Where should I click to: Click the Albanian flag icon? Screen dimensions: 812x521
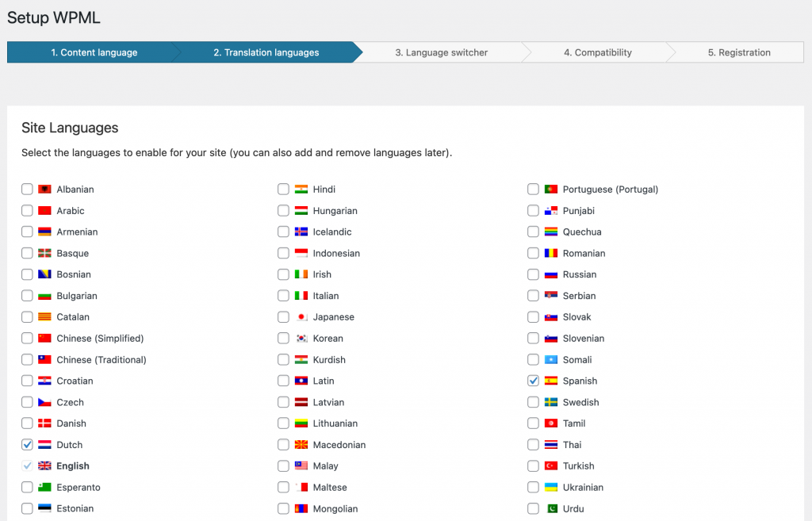point(44,189)
